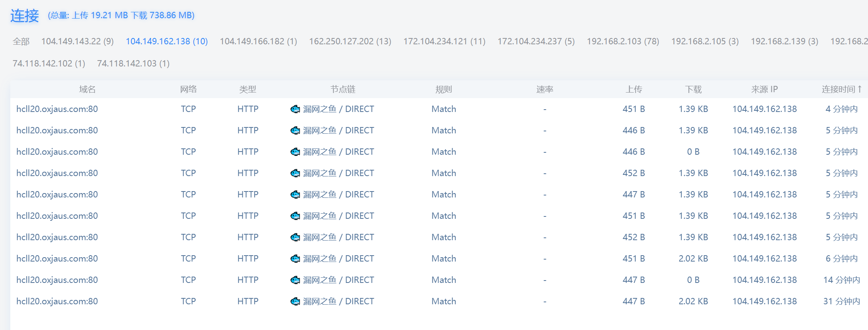This screenshot has height=330, width=868.
Task: Click the fish icon in the 6 分钟内 row
Action: pos(295,259)
